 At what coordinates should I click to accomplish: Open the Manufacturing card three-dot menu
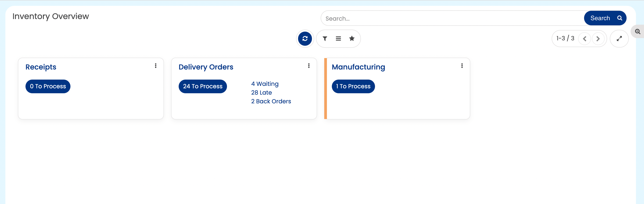click(462, 66)
